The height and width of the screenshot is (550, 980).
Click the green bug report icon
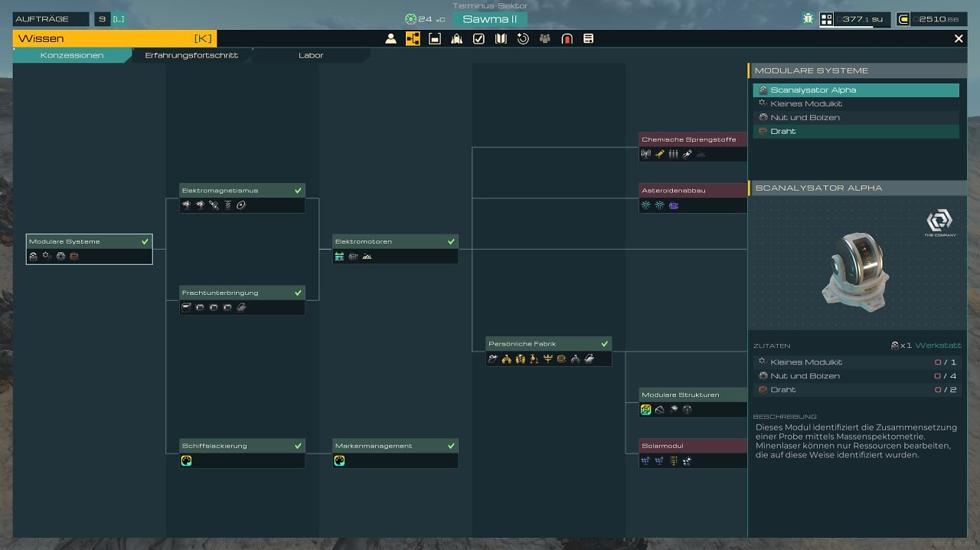click(808, 18)
